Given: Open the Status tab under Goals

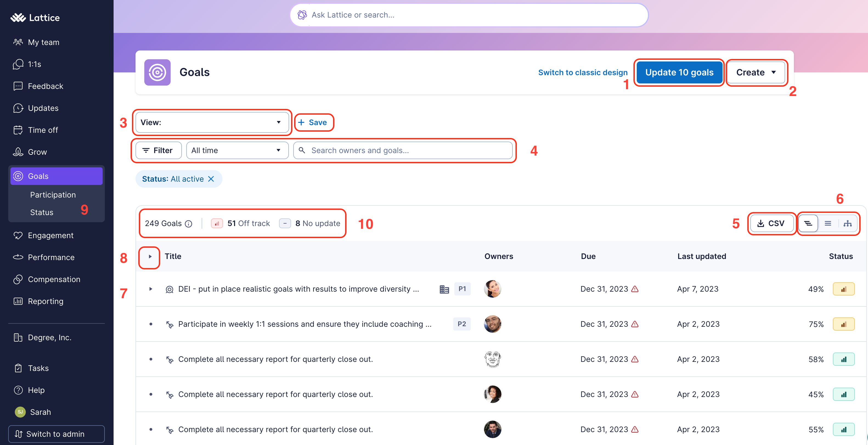Looking at the screenshot, I should 42,212.
